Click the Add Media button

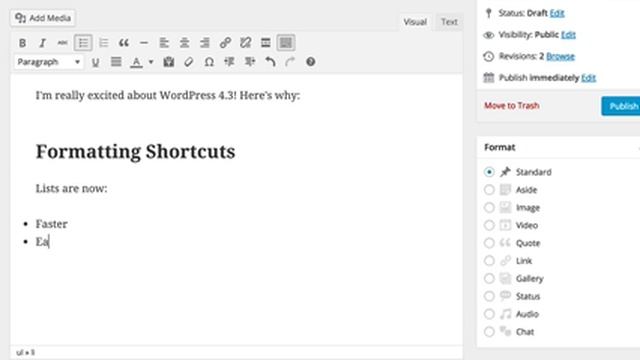coord(43,18)
